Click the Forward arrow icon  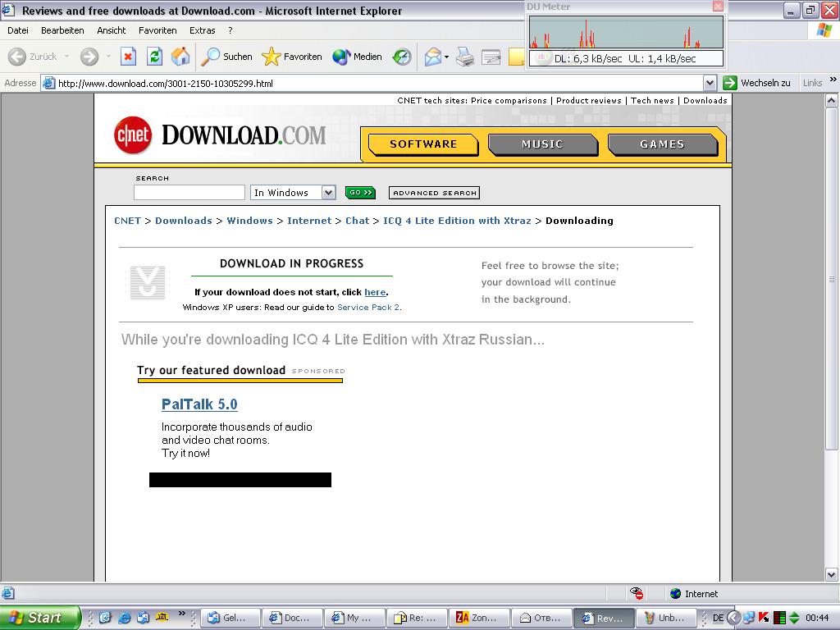[89, 57]
